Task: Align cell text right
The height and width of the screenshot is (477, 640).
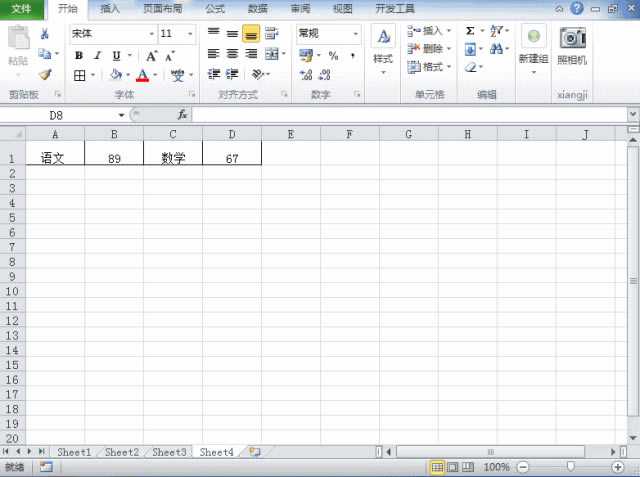Action: [251, 53]
